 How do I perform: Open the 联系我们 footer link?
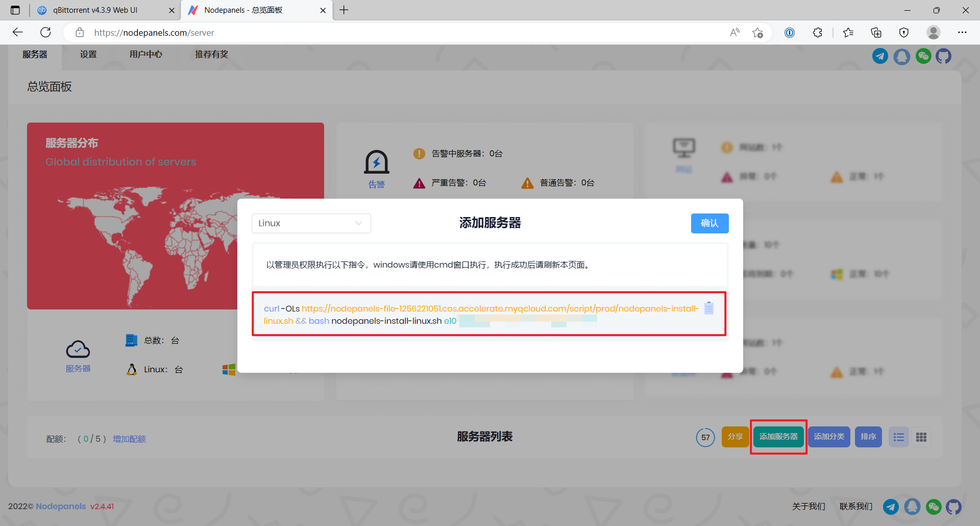[856, 507]
